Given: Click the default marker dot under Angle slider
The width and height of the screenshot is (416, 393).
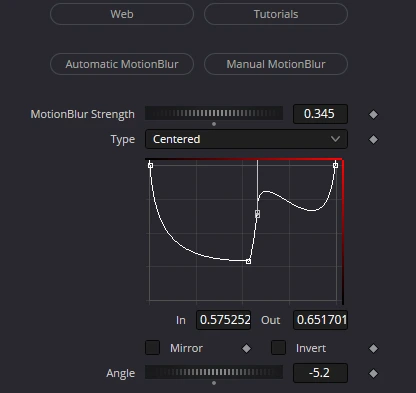Looking at the screenshot, I should coord(214,383).
